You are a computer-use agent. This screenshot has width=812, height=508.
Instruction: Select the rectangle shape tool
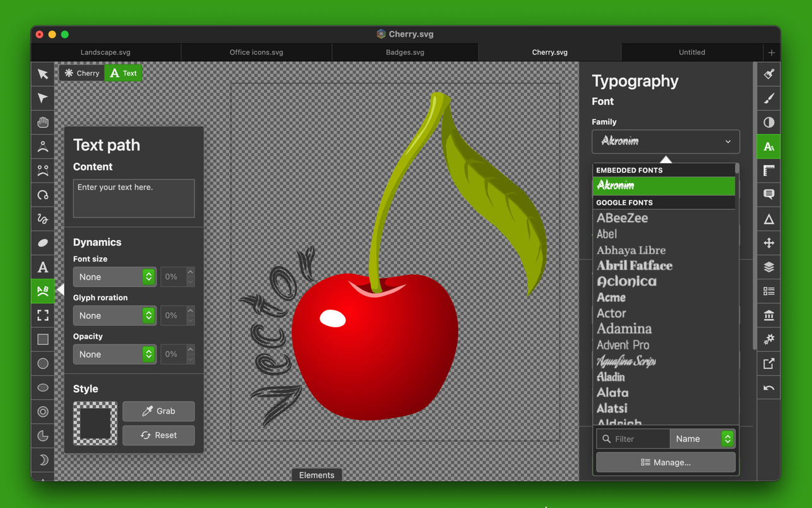43,340
